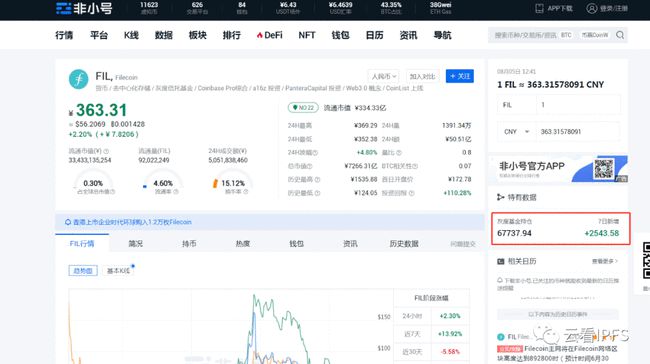Switch to 基本K线 chart mode
Image resolution: width=650 pixels, height=364 pixels.
point(118,271)
